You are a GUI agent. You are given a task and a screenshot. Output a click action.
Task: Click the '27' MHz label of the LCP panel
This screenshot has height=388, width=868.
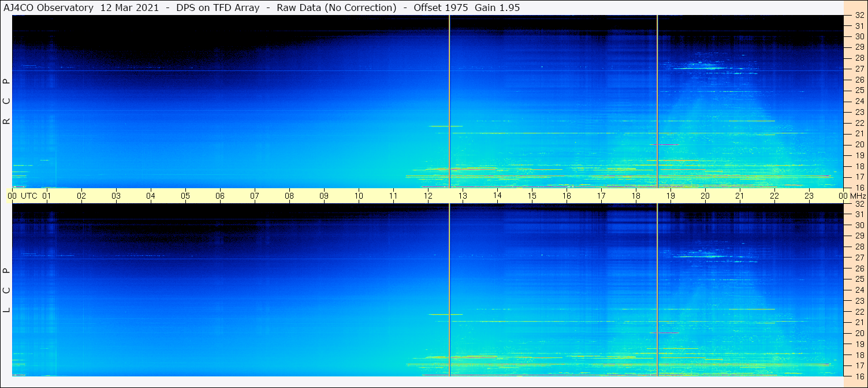click(859, 258)
